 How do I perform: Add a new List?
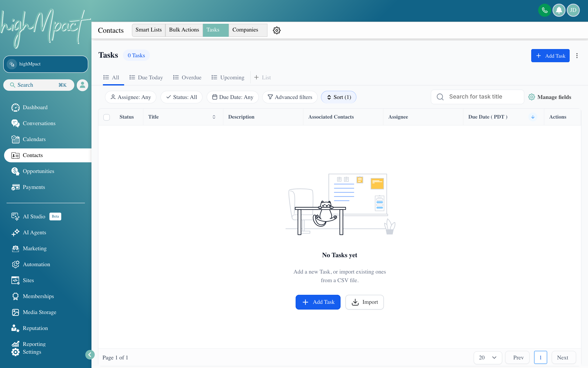[262, 78]
